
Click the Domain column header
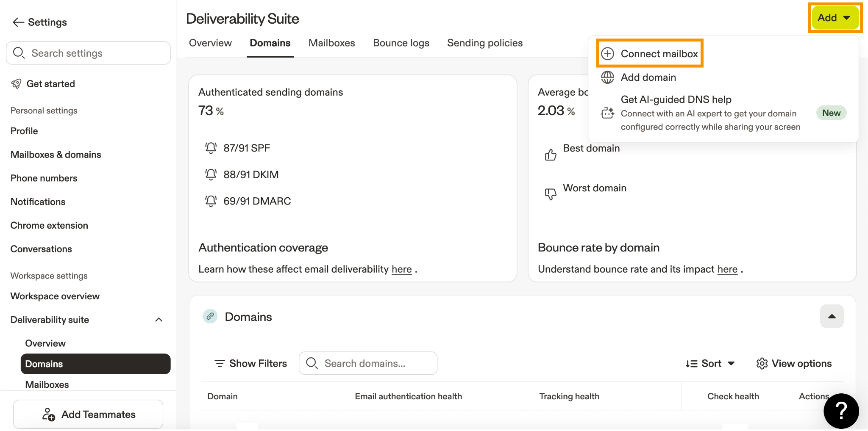pyautogui.click(x=223, y=396)
